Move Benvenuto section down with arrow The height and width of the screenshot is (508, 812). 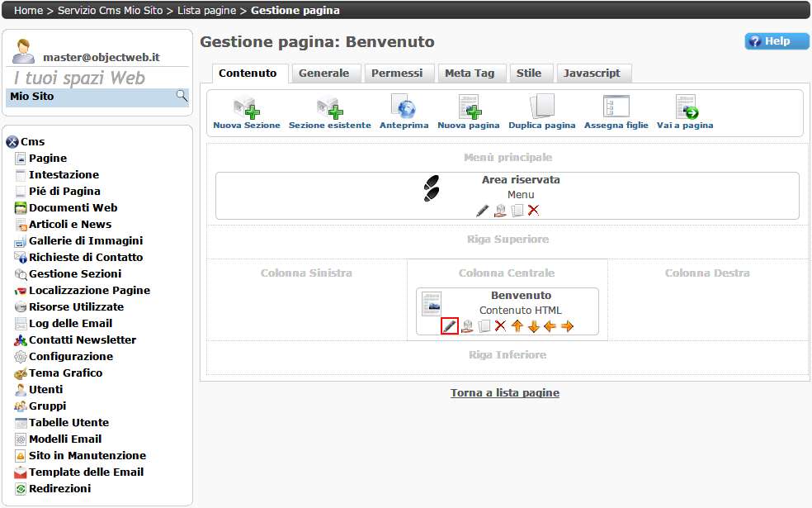point(534,326)
